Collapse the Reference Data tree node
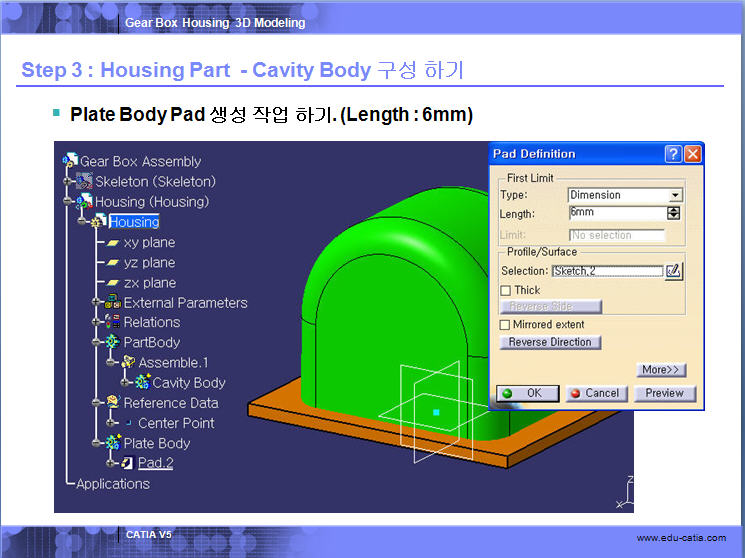745x558 pixels. click(x=97, y=403)
